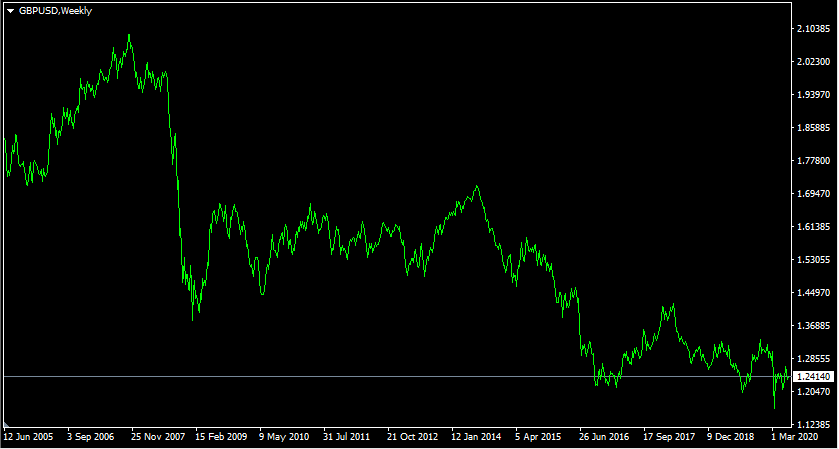839x449 pixels.
Task: Click the 25 Nov 2007 date label
Action: pos(156,437)
